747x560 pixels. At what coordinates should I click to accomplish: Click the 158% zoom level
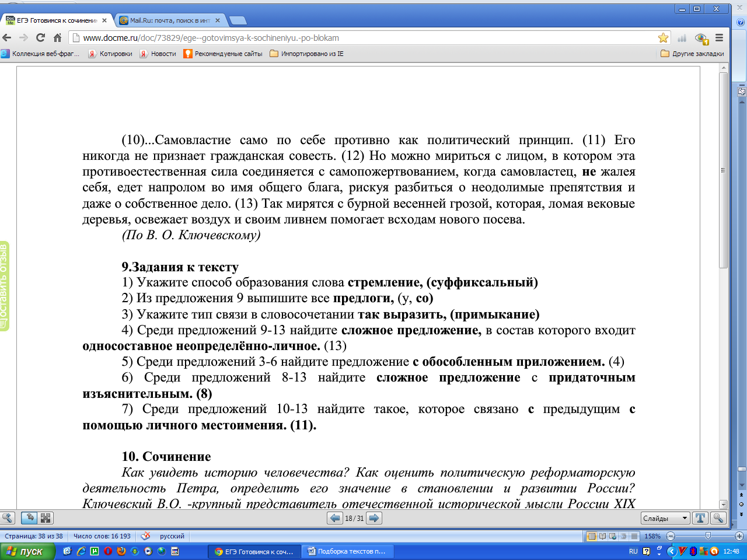652,536
